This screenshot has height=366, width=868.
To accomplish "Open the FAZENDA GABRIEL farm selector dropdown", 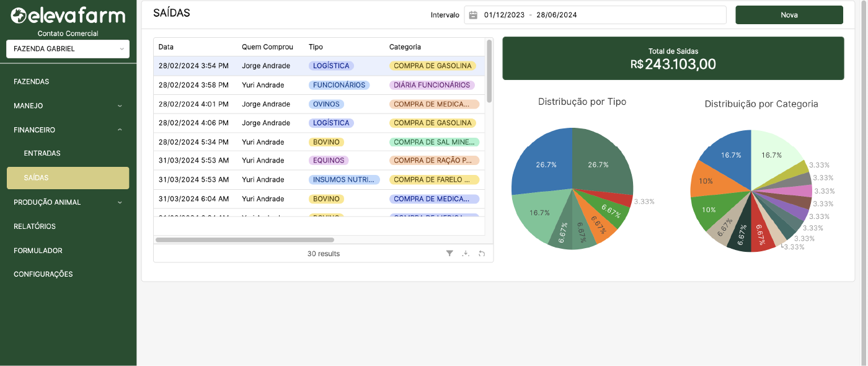I will (x=68, y=49).
